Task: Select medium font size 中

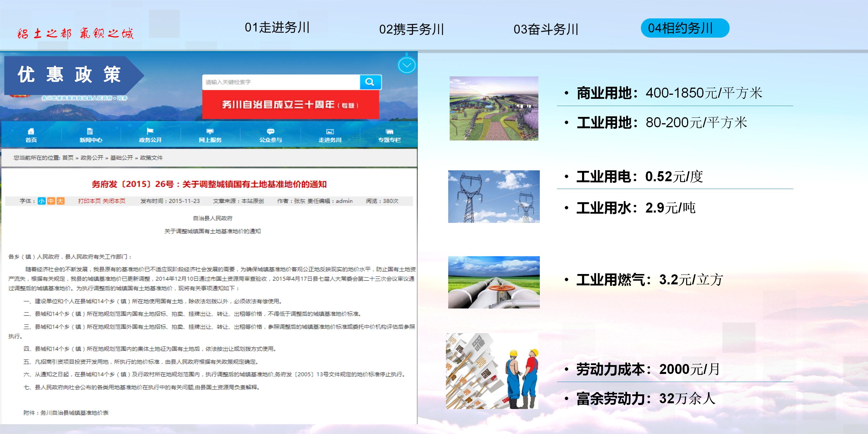Action: point(51,201)
